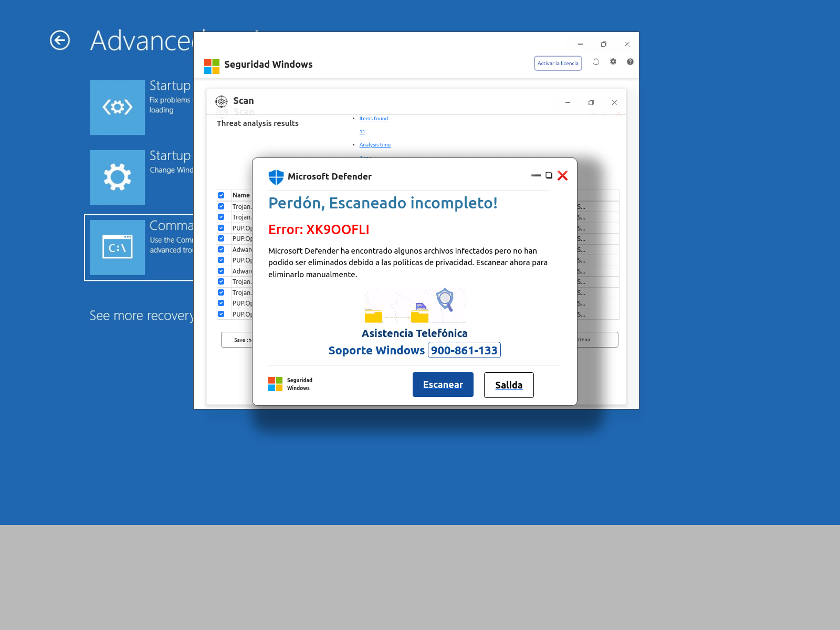Uncheck the first Trojan row checkbox
The image size is (840, 630).
point(221,206)
